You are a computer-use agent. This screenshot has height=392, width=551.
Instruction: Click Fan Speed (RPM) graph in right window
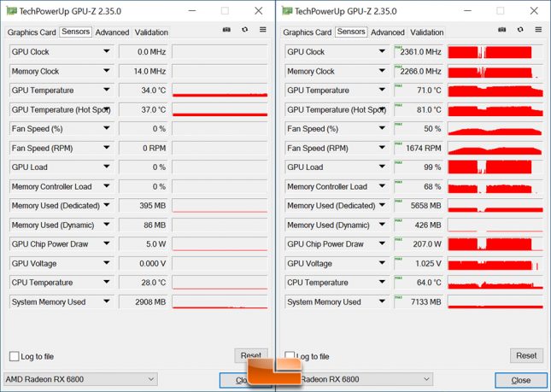pos(495,149)
